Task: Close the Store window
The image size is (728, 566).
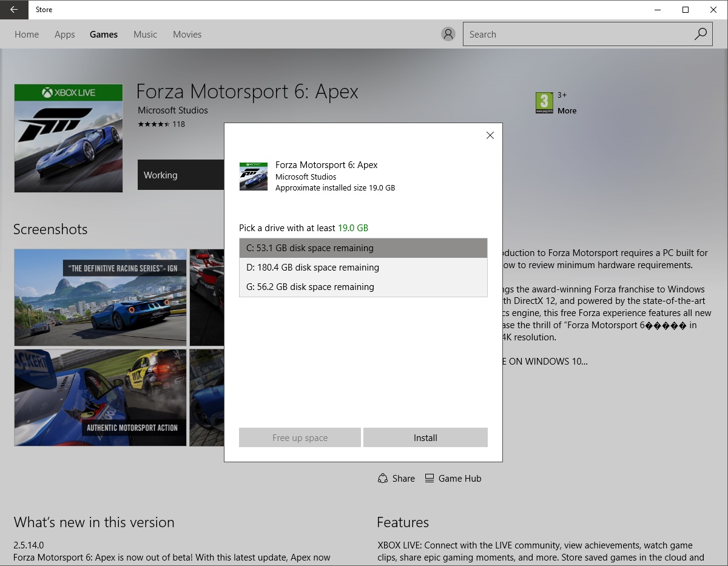Action: click(x=713, y=10)
